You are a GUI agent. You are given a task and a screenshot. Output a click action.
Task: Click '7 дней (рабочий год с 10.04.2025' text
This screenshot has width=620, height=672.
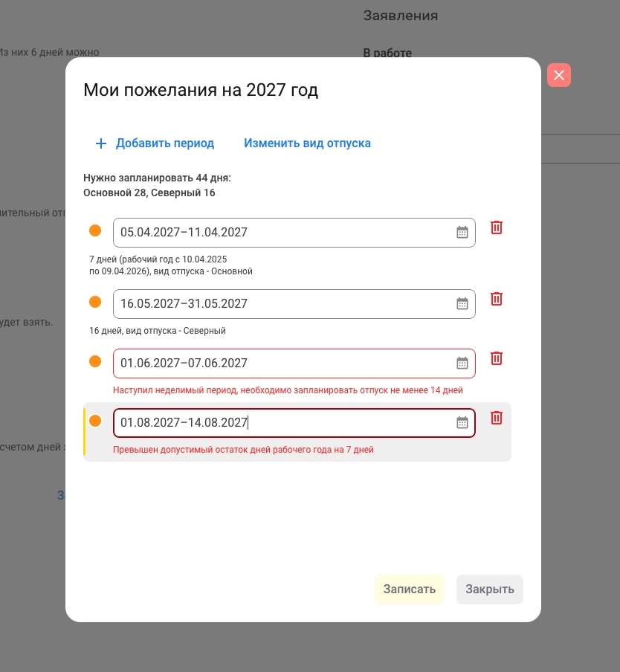click(158, 259)
